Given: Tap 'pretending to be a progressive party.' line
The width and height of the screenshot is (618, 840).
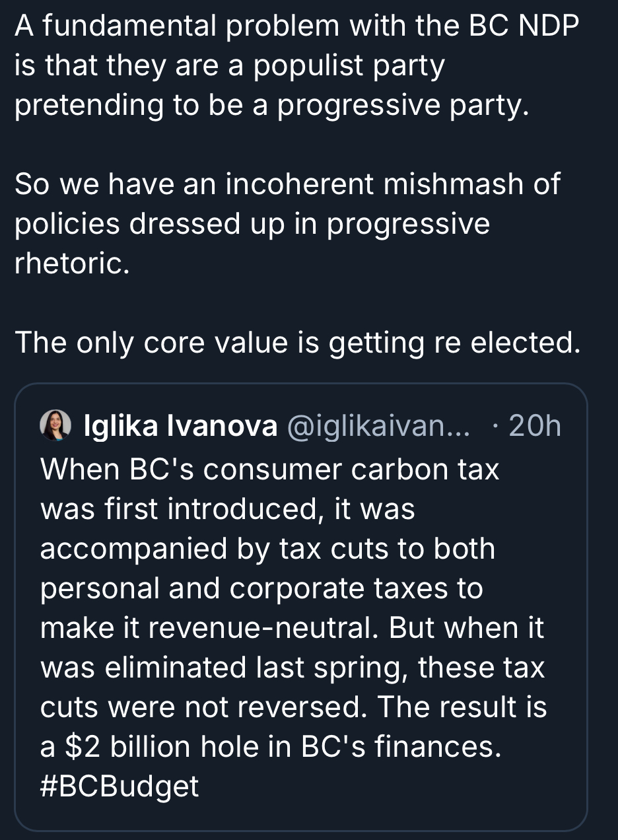Looking at the screenshot, I should [x=271, y=105].
